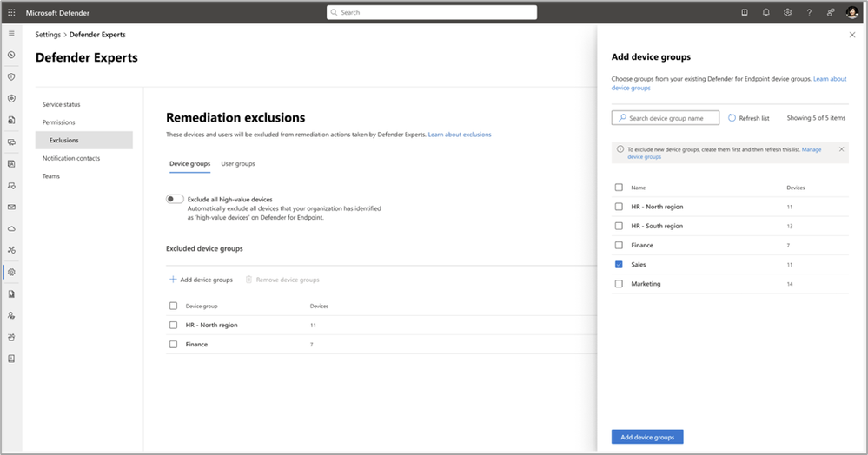Toggle Exclude all high-value devices switch

pyautogui.click(x=175, y=199)
